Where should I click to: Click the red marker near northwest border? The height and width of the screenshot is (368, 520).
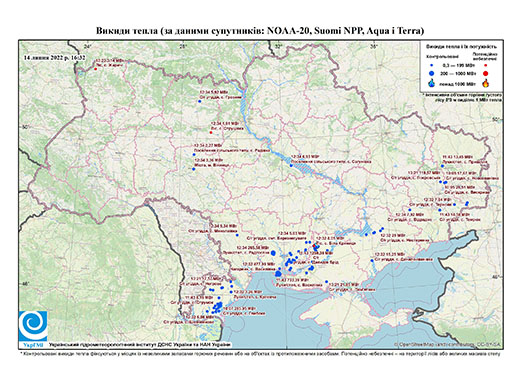95,69
